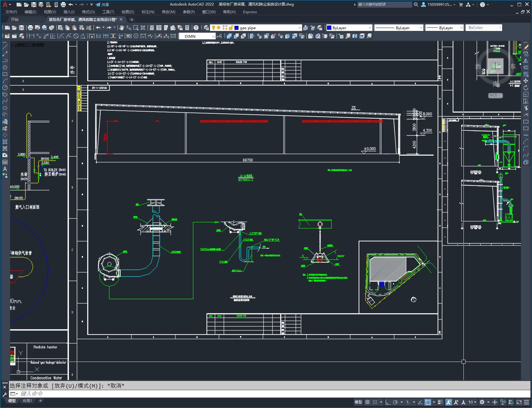Expand the AutoCAD application menu arrow
Screen dimensions: 532x408
[10, 5]
